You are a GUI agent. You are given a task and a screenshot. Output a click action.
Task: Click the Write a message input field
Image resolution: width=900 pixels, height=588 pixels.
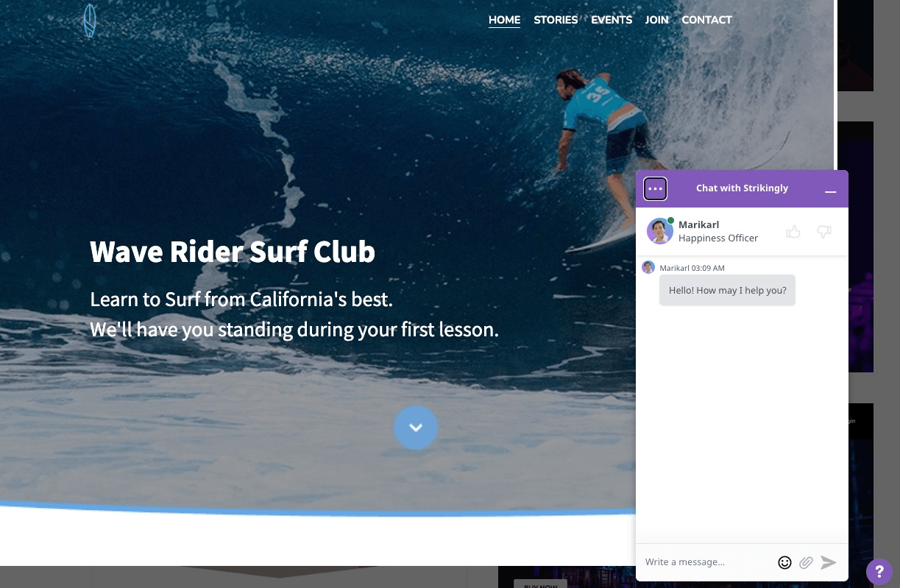coord(703,562)
